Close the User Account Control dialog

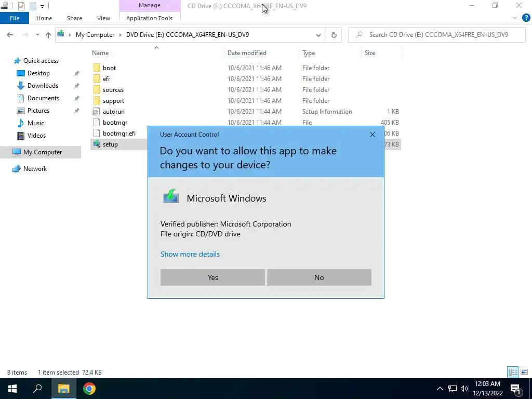tap(372, 135)
